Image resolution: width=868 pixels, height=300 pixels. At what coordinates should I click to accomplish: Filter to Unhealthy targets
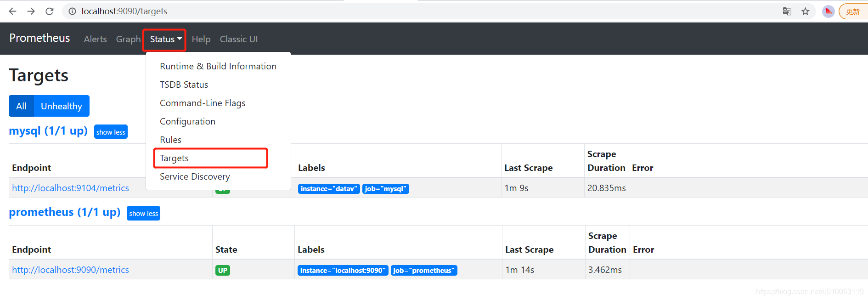tap(62, 106)
